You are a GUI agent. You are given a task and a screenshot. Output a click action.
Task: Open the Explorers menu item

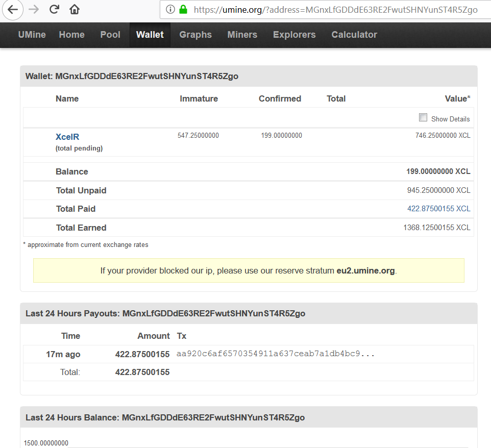[294, 35]
